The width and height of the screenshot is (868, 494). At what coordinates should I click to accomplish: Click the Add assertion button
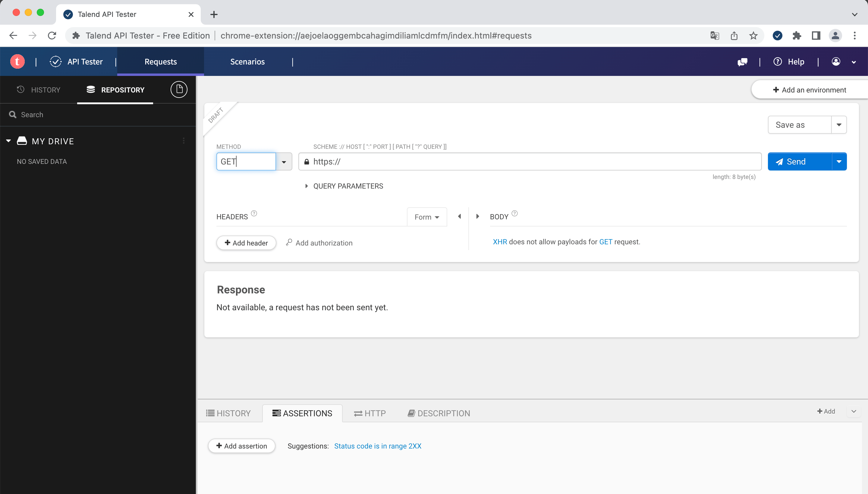tap(241, 446)
